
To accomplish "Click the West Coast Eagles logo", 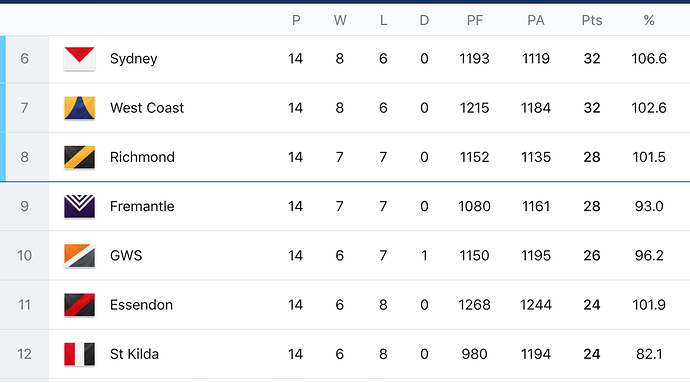I will tap(79, 108).
